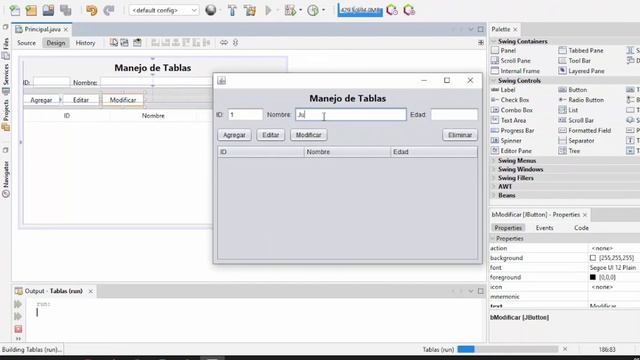Viewport: 640px width, 360px height.
Task: Collapse the Properties section in properties panel
Action: click(493, 238)
